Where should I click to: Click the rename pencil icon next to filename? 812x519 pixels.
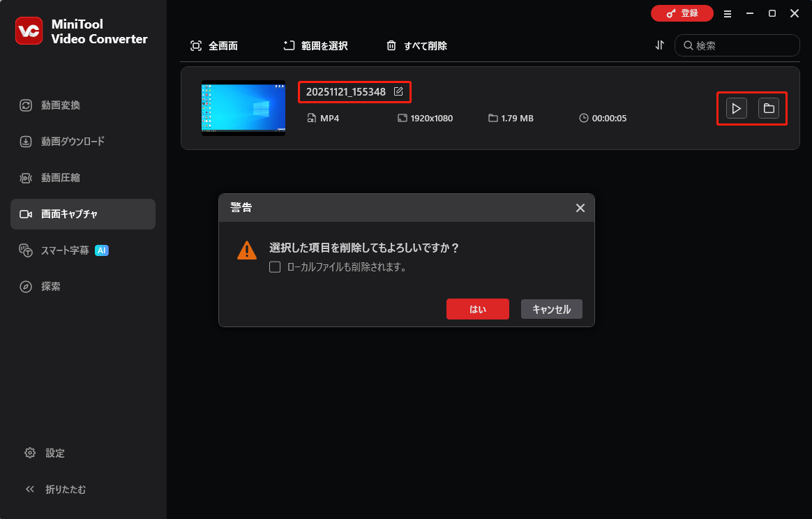pos(398,91)
